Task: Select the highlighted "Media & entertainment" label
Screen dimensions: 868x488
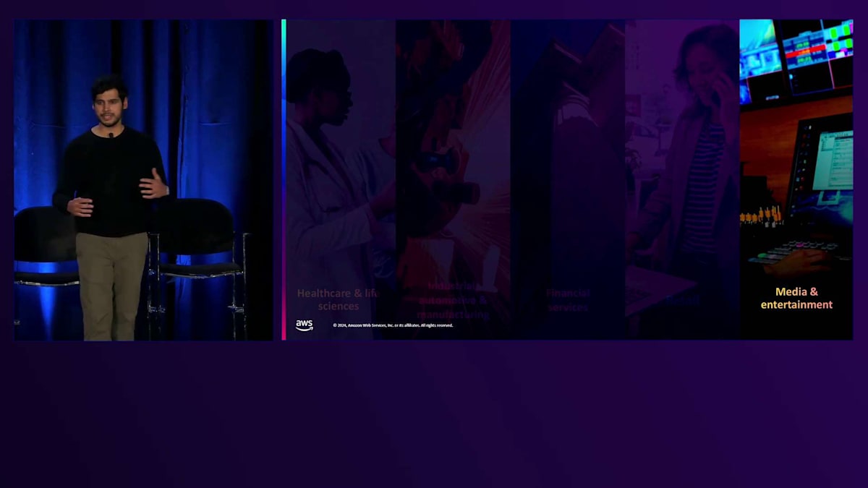Action: (796, 299)
